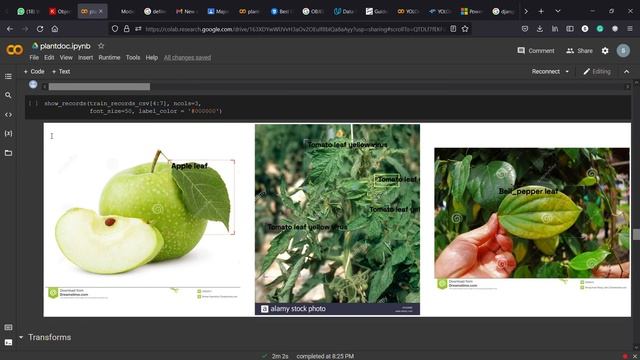Open the Tools menu

click(x=133, y=58)
